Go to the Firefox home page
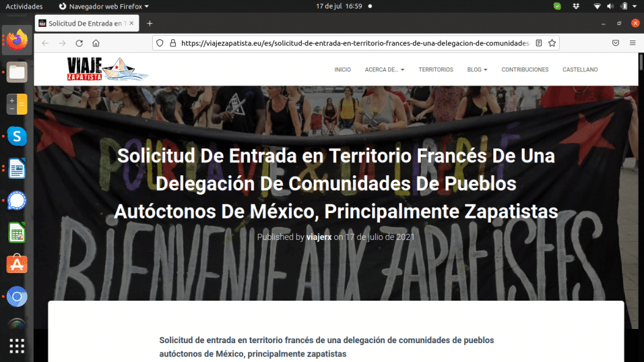644x362 pixels. pyautogui.click(x=96, y=43)
